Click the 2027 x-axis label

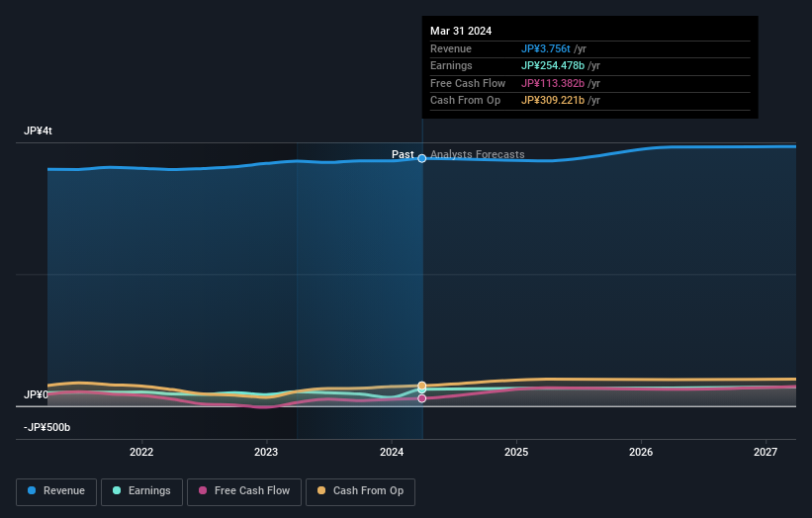(766, 452)
